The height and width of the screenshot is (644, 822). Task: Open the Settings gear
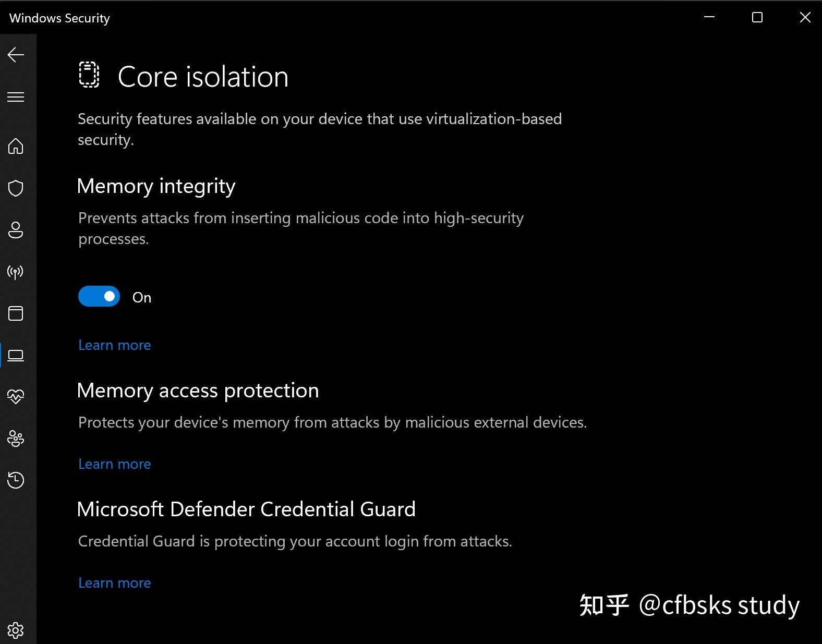click(x=16, y=630)
